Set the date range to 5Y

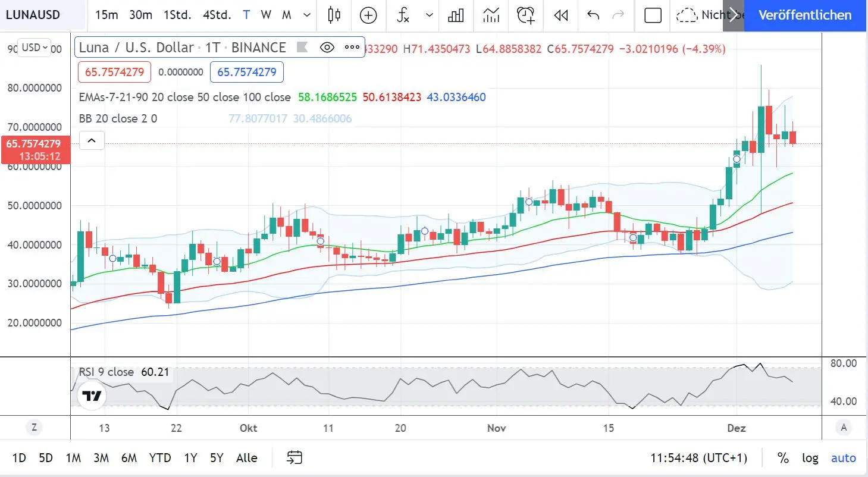[x=217, y=458]
